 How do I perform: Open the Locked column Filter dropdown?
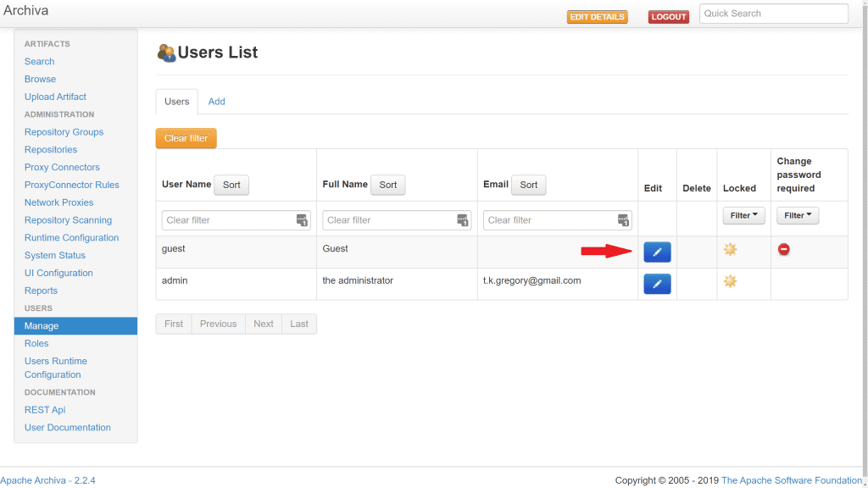coord(743,216)
